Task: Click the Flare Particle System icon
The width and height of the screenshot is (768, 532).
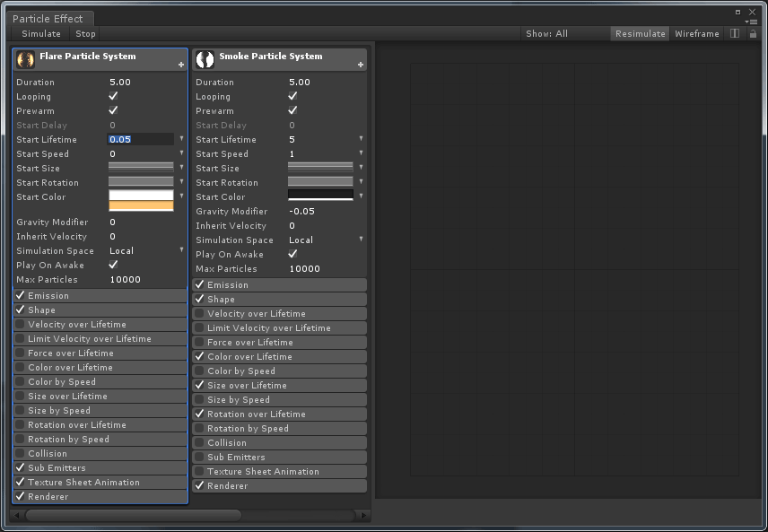Action: (x=25, y=59)
